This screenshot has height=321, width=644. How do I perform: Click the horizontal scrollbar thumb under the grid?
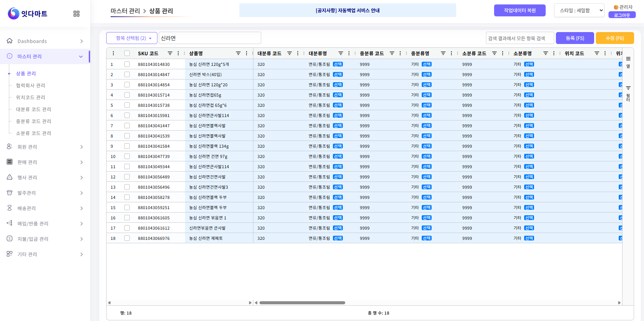click(302, 303)
